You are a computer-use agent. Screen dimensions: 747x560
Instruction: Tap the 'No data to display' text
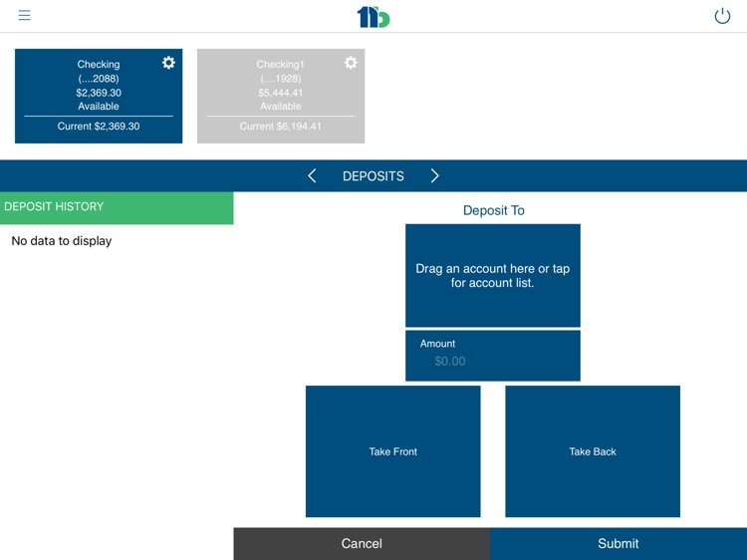tap(62, 241)
